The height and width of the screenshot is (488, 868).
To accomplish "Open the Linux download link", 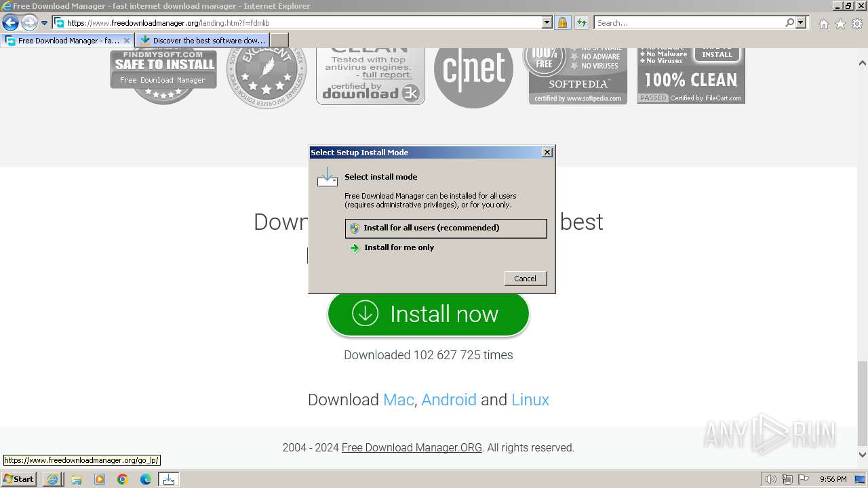I will pos(530,400).
